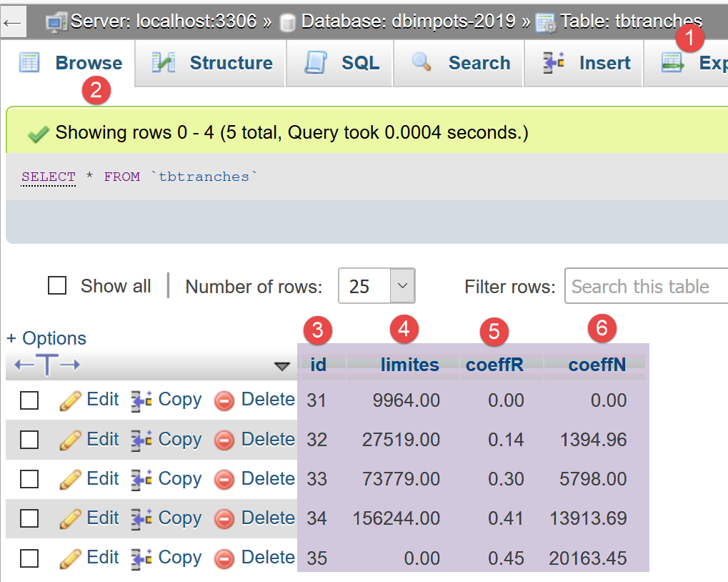Click the red Delete icon for row 33

pyautogui.click(x=224, y=480)
